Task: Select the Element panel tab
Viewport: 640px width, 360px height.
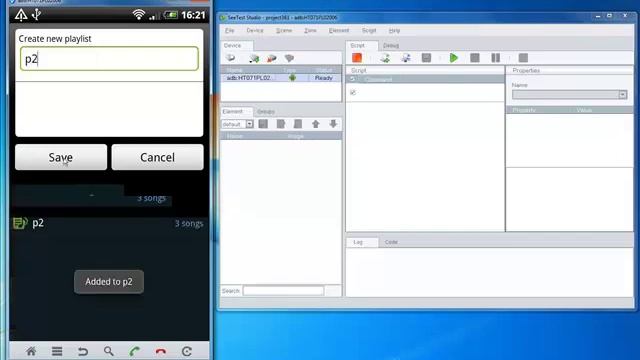Action: 236,111
